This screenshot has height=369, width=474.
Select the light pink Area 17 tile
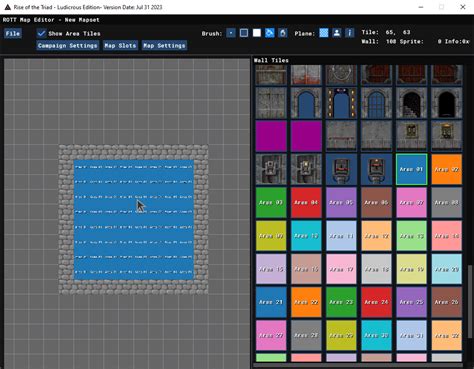tap(341, 269)
